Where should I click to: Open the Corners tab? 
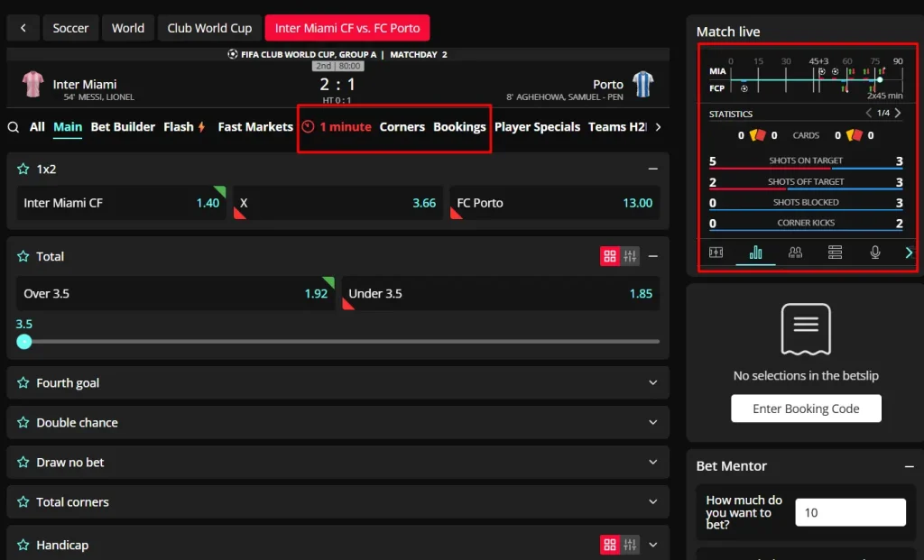(x=402, y=126)
